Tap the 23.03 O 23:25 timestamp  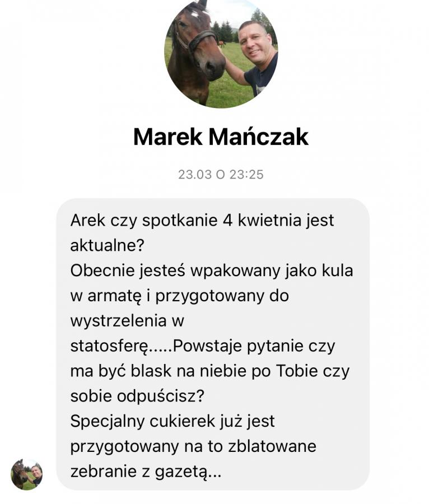pos(221,175)
